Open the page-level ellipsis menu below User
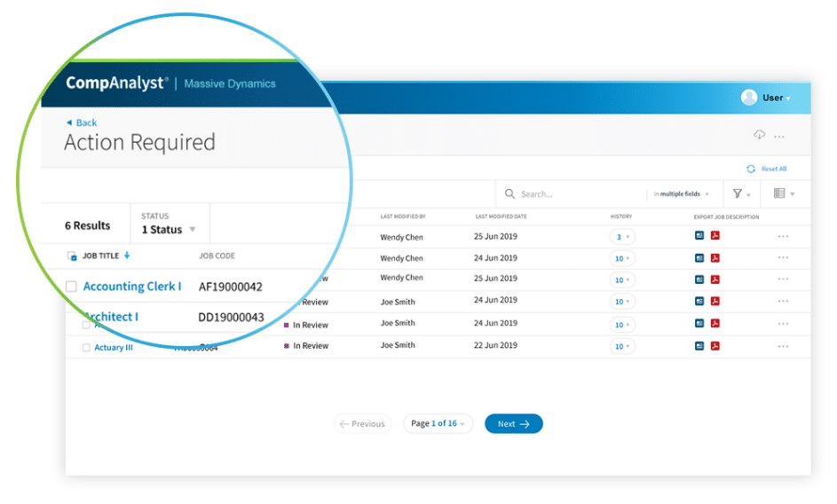The image size is (837, 504). tap(779, 137)
